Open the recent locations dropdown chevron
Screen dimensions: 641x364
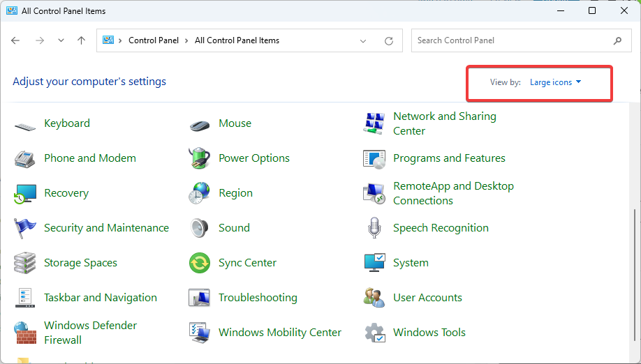[61, 40]
